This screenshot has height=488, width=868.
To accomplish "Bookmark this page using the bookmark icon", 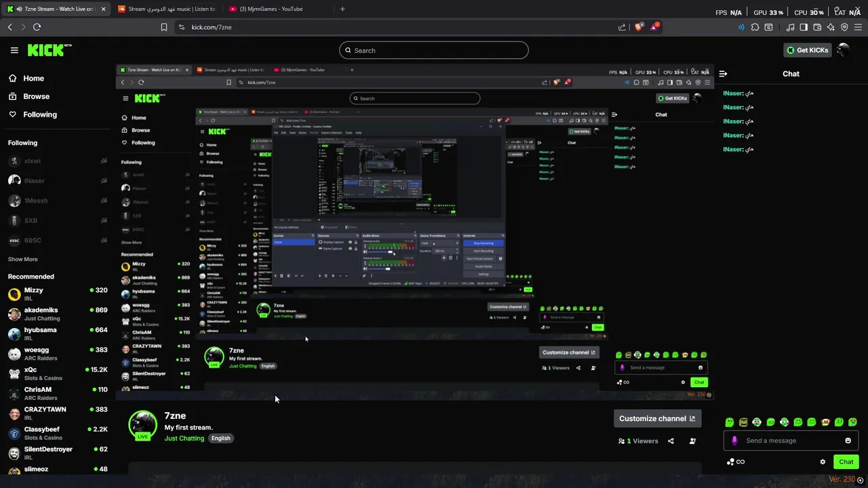I will tap(164, 27).
